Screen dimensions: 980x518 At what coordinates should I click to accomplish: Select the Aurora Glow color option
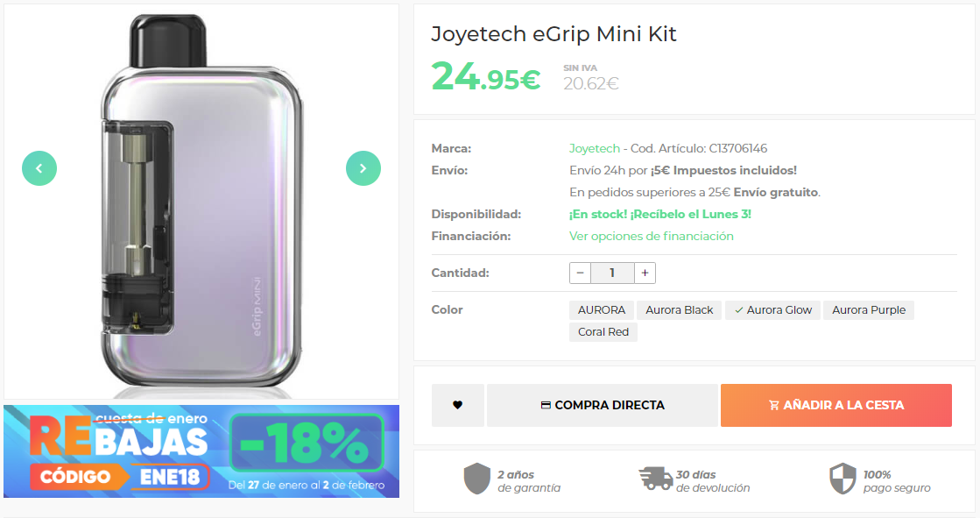coord(773,310)
